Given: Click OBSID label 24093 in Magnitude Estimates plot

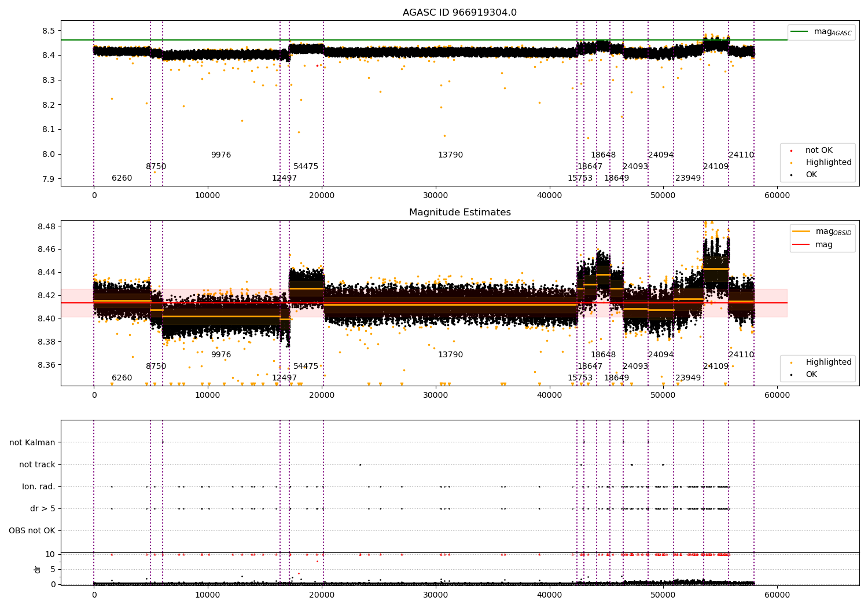Looking at the screenshot, I should 635,367.
